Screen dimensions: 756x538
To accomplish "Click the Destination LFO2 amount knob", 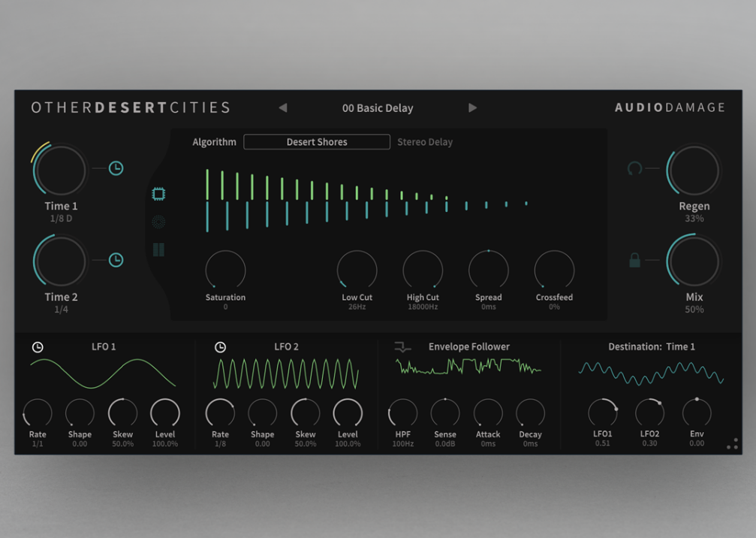I will pyautogui.click(x=649, y=413).
